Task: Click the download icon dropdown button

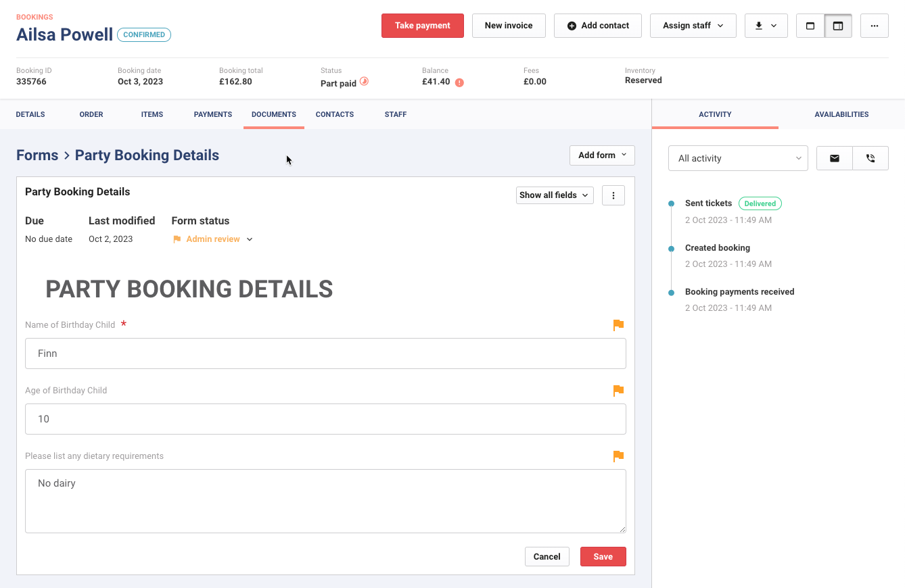Action: [766, 26]
